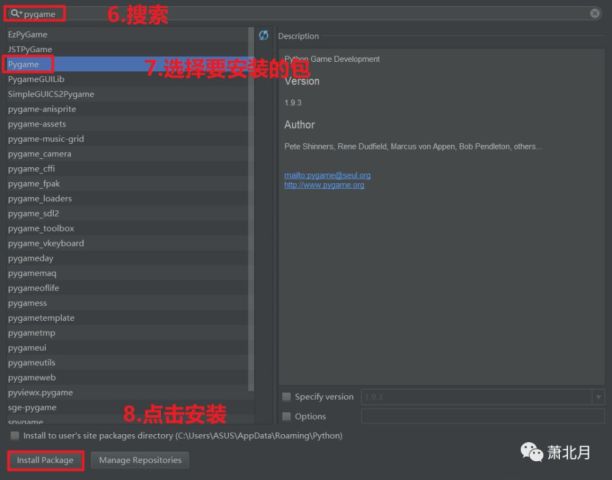This screenshot has height=480, width=612.
Task: Select the pygameday package
Action: point(127,258)
